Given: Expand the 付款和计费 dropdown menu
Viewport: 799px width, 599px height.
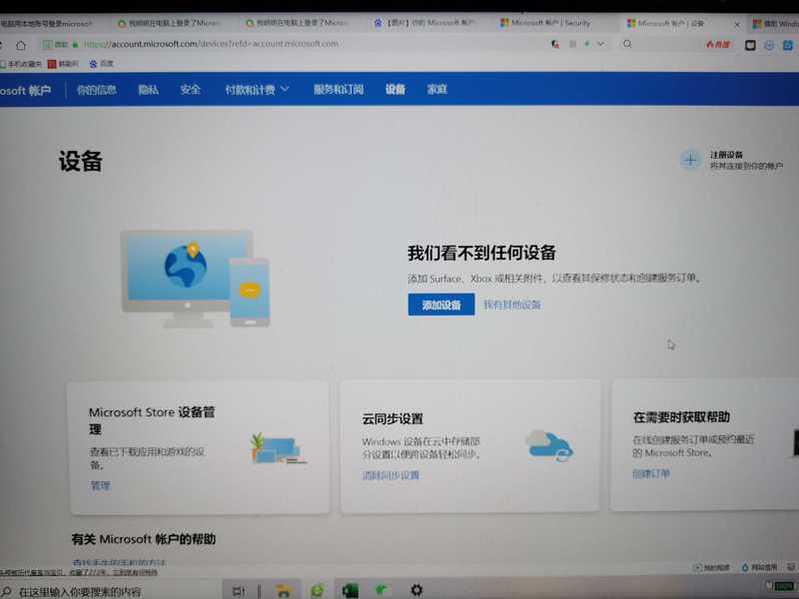Looking at the screenshot, I should click(257, 90).
